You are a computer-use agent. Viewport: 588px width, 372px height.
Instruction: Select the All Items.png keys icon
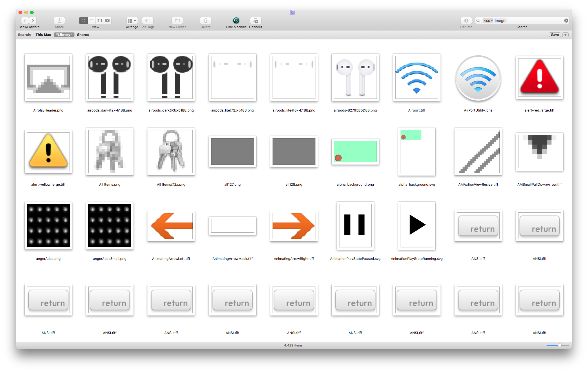tap(110, 152)
